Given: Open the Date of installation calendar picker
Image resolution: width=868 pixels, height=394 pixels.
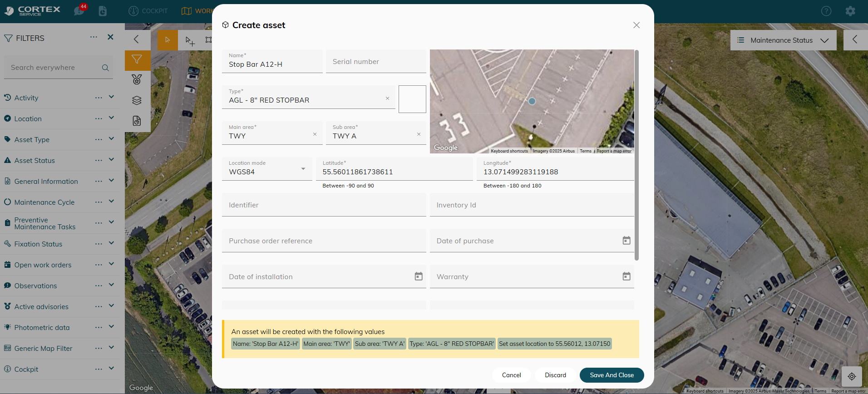Looking at the screenshot, I should tap(419, 276).
